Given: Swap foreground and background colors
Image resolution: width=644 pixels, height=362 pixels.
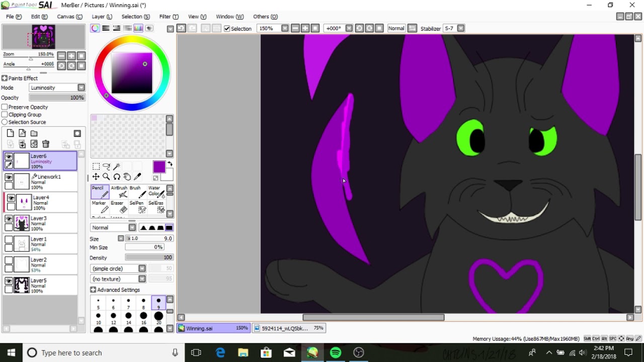Looking at the screenshot, I should point(170,164).
